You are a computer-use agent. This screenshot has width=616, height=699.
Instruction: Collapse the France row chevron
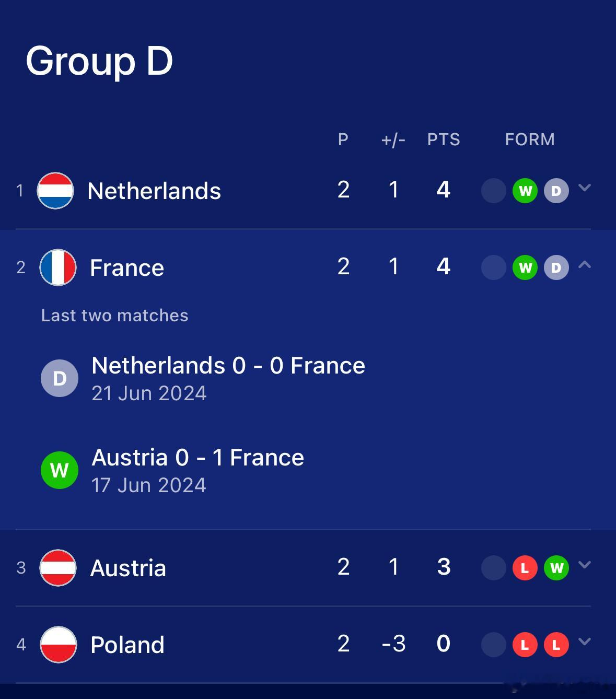coord(585,265)
